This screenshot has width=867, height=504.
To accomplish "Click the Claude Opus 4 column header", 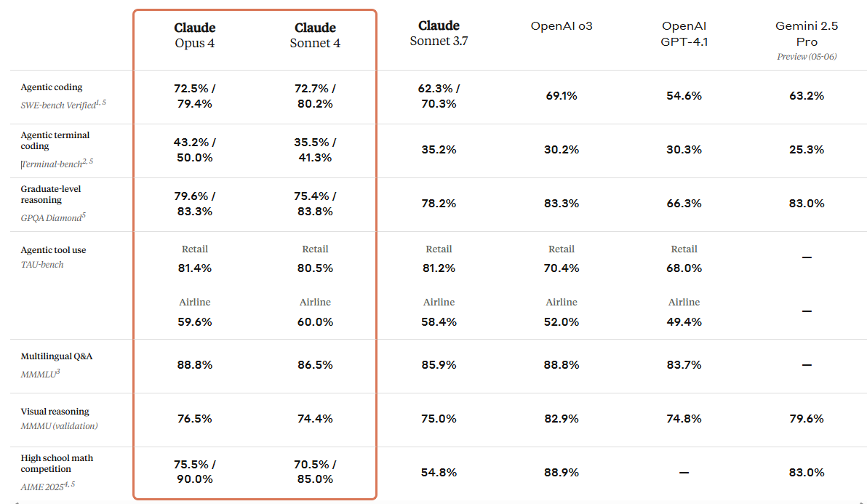I will click(x=195, y=35).
